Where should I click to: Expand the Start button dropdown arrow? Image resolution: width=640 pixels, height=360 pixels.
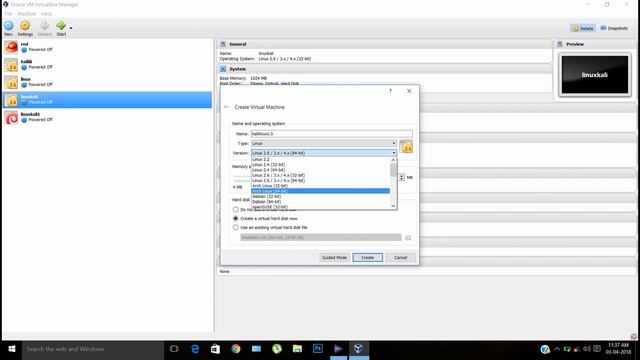[71, 28]
